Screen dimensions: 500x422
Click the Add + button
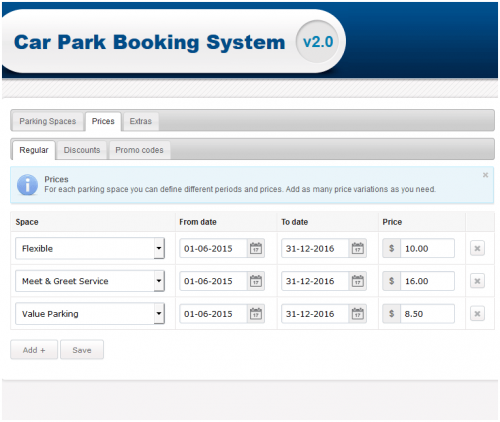(x=34, y=350)
